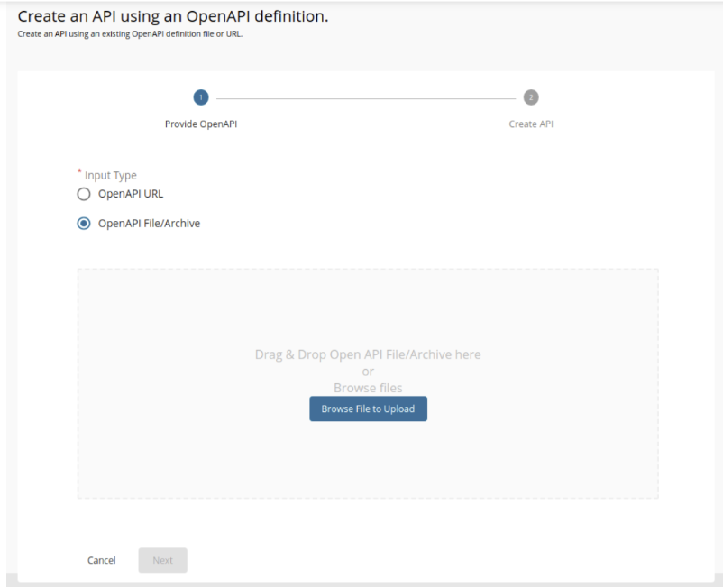Click the OpenAPI URL option text
The width and height of the screenshot is (723, 588).
(131, 194)
